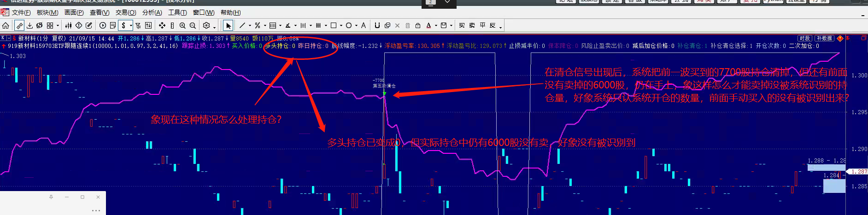Expand the dollar sign dropdown arrow
868x215 pixels.
[131, 25]
